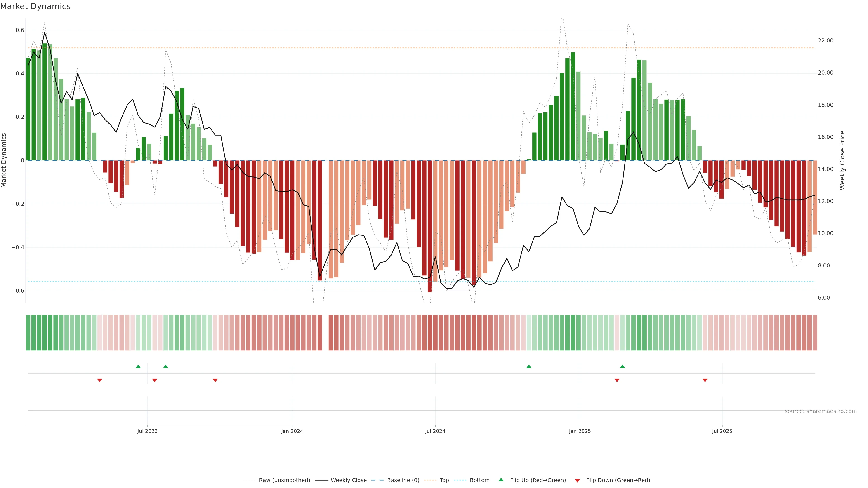Click the Jul 2025 axis label
Viewport: 868px width, 488px height.
(x=722, y=431)
